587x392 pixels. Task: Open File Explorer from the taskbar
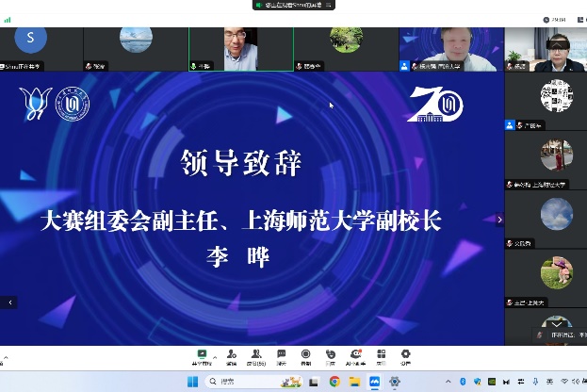pos(354,382)
